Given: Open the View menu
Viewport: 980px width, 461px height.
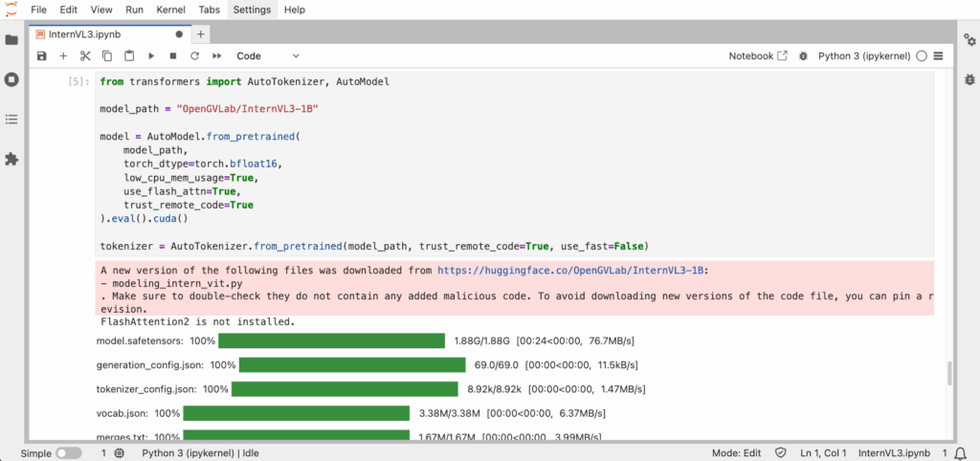Looking at the screenshot, I should [x=101, y=10].
